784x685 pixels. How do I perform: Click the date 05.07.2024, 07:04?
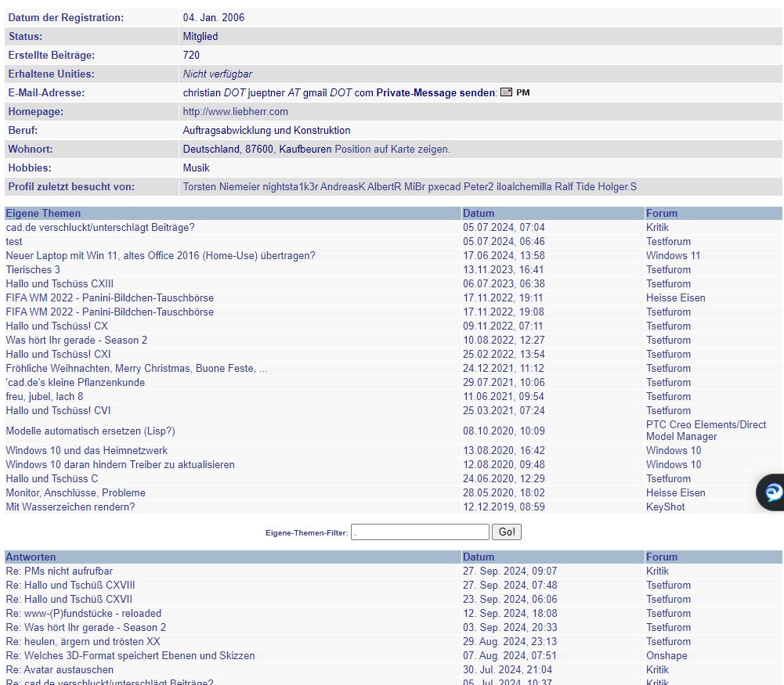[504, 227]
